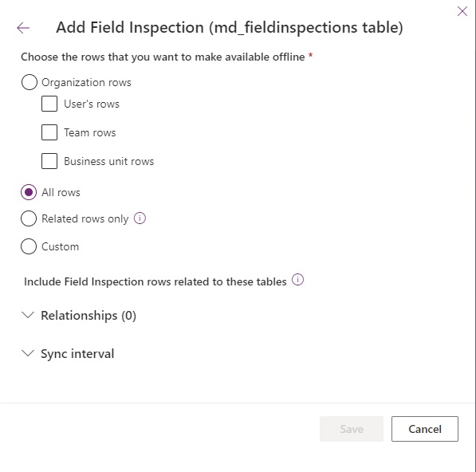Go back using the left arrow icon
Image resolution: width=476 pixels, height=472 pixels.
click(x=23, y=28)
